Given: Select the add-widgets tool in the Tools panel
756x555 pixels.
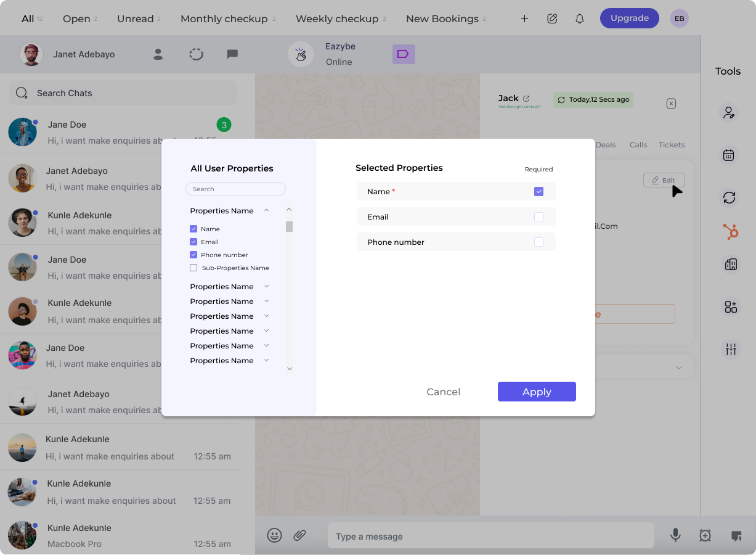Looking at the screenshot, I should (731, 306).
